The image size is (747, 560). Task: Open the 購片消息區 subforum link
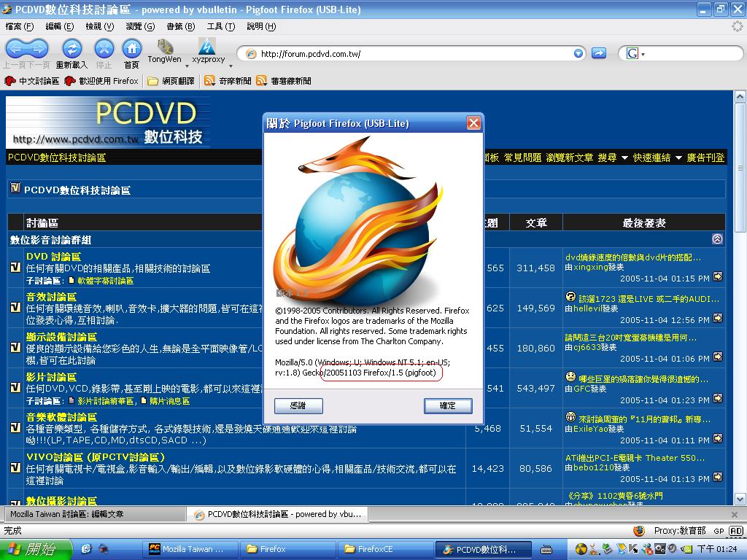169,401
